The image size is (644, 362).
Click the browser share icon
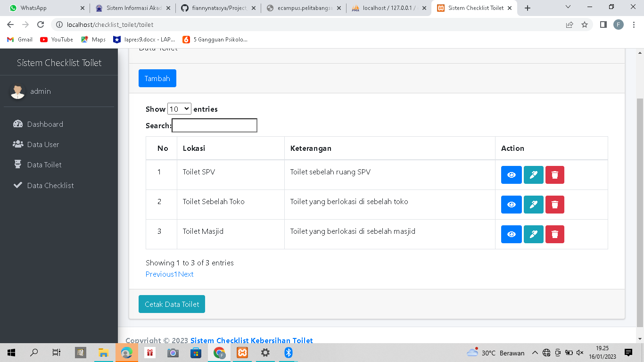tap(570, 25)
